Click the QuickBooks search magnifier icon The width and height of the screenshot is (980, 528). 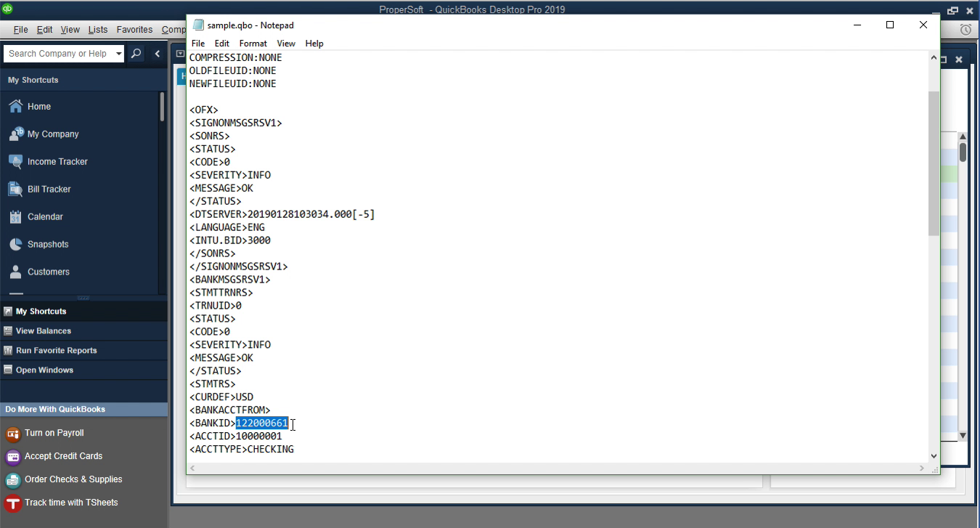coord(136,54)
